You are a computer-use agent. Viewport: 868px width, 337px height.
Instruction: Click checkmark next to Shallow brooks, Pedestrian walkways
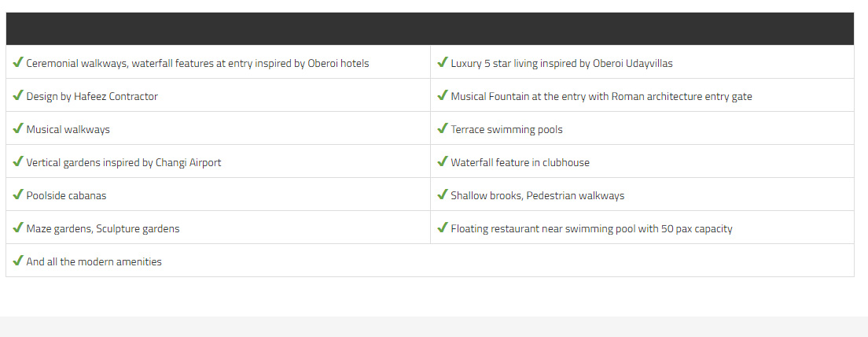[443, 194]
